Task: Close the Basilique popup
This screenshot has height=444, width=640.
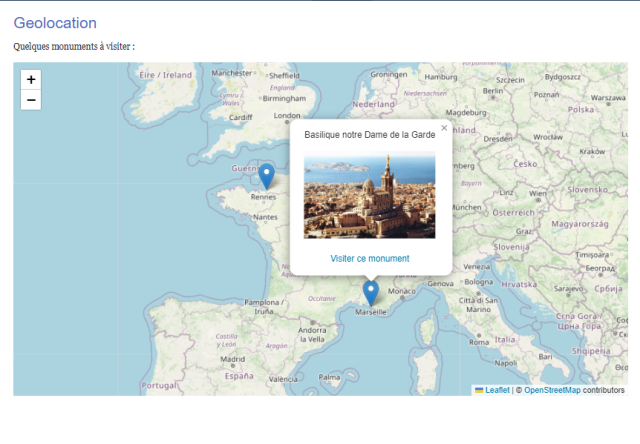Action: pos(444,128)
